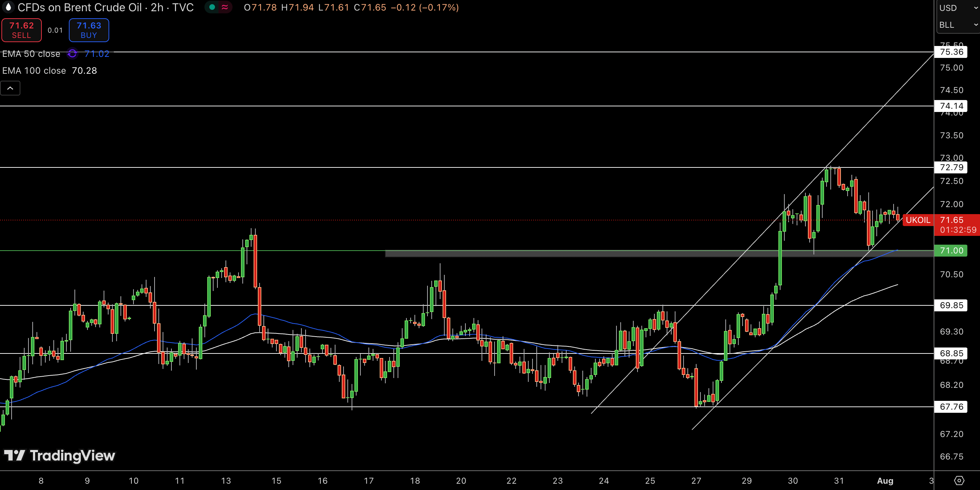Click the 67.76 horizontal line price label
Viewport: 980px width, 490px height.
tap(951, 407)
